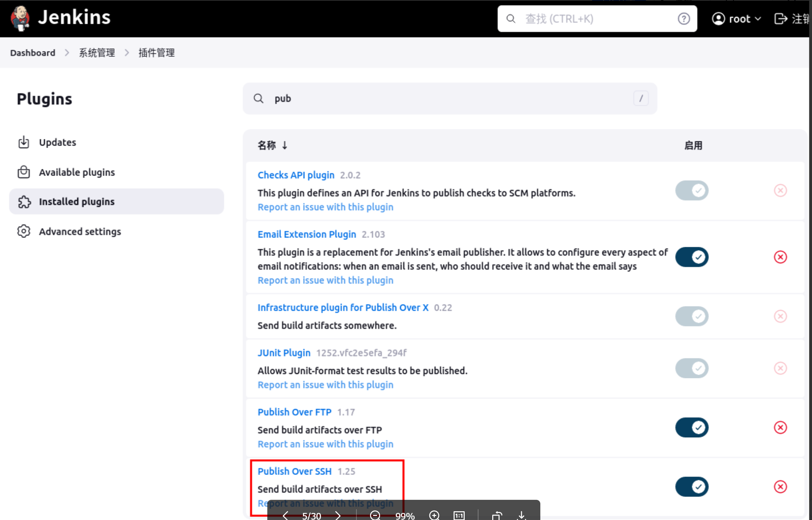The width and height of the screenshot is (812, 520).
Task: Open Publish Over FTP link
Action: (x=295, y=412)
